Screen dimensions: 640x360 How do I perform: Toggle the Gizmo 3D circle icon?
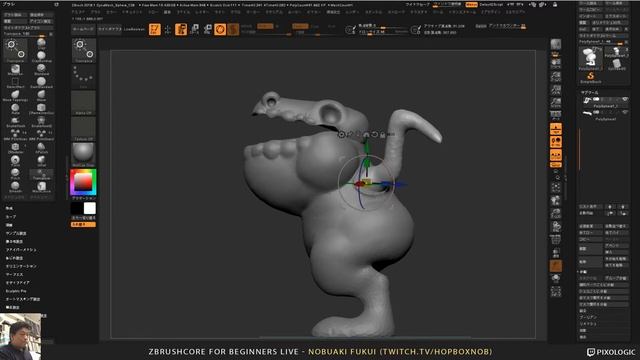click(x=220, y=29)
